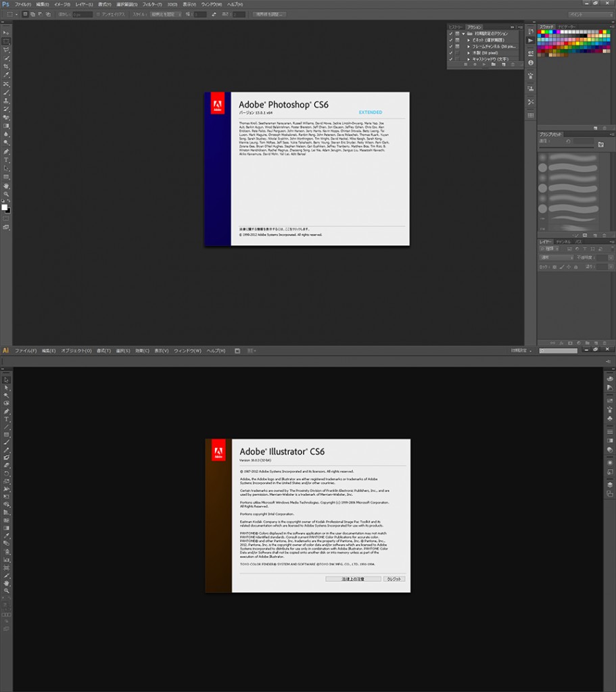Open the Info panel from Photoshop's dock
Screen dimensions: 616x692
pos(531,63)
